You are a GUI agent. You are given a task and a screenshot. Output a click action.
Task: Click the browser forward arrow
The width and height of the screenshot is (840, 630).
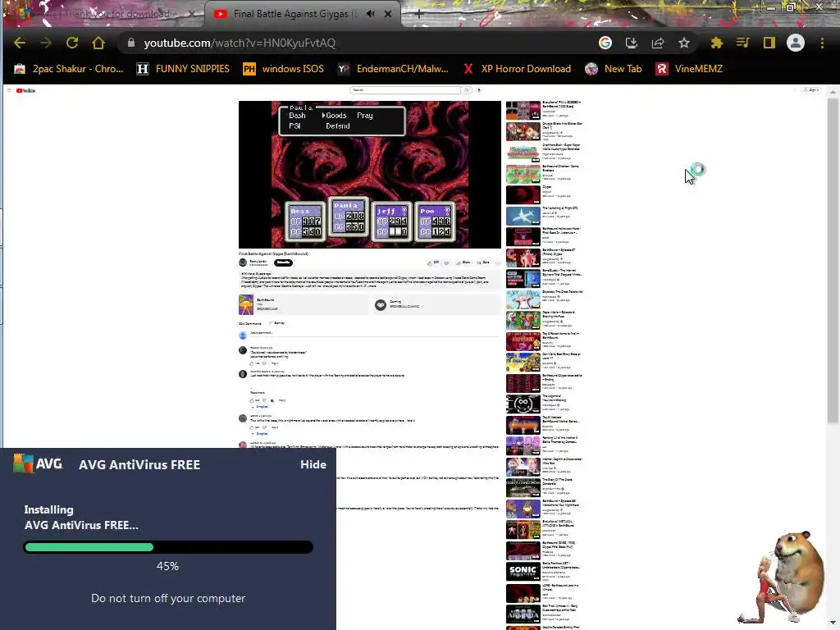pyautogui.click(x=46, y=43)
